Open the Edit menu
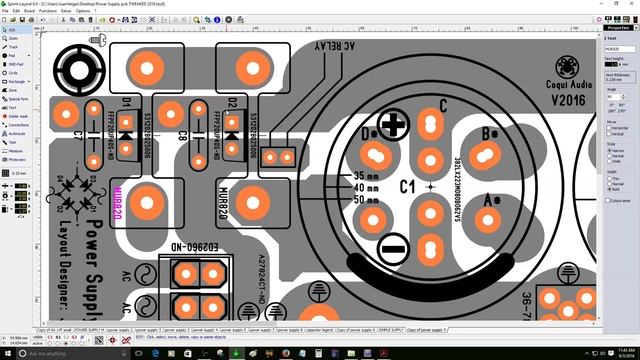 pos(16,11)
